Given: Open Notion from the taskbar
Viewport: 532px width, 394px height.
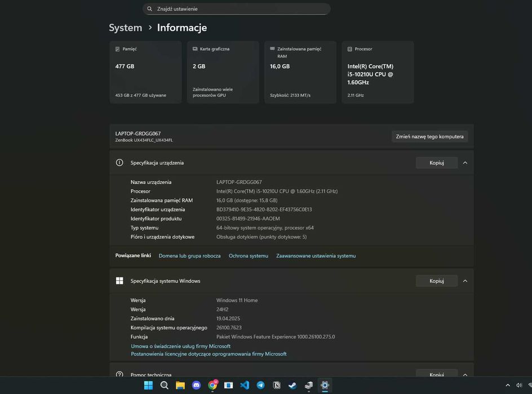Looking at the screenshot, I should point(277,385).
